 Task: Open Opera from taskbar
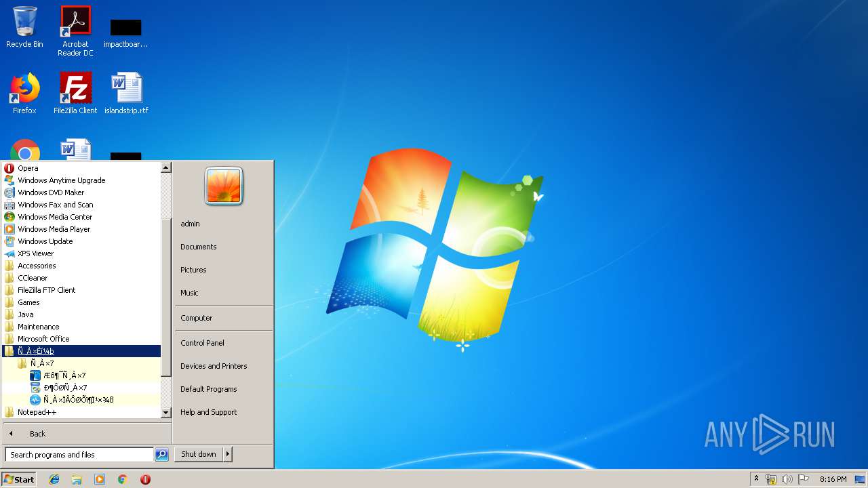145,479
